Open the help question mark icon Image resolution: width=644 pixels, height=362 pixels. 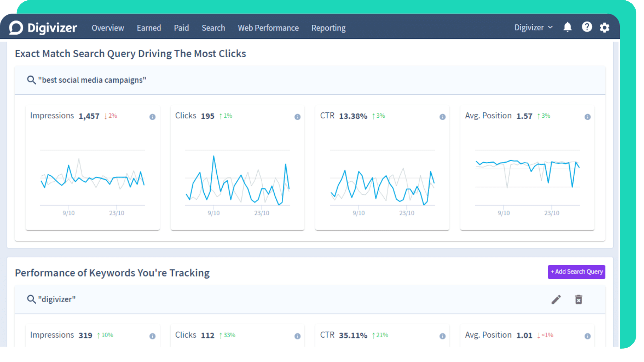click(587, 27)
